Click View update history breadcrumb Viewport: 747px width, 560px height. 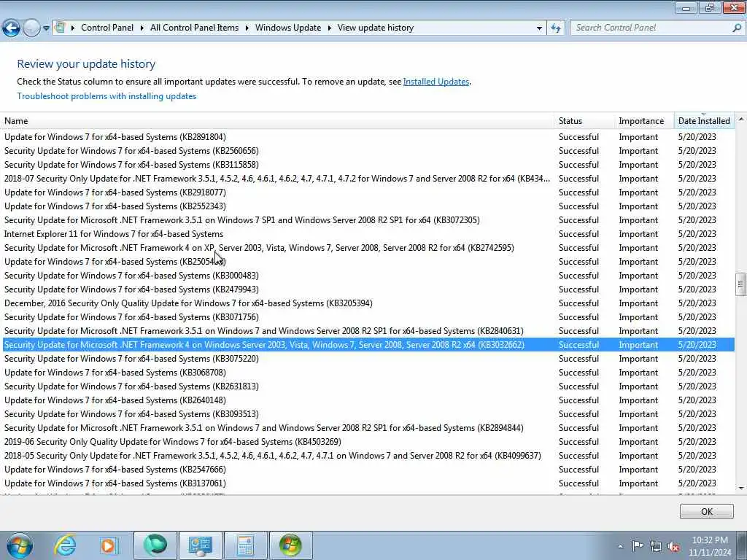click(376, 28)
